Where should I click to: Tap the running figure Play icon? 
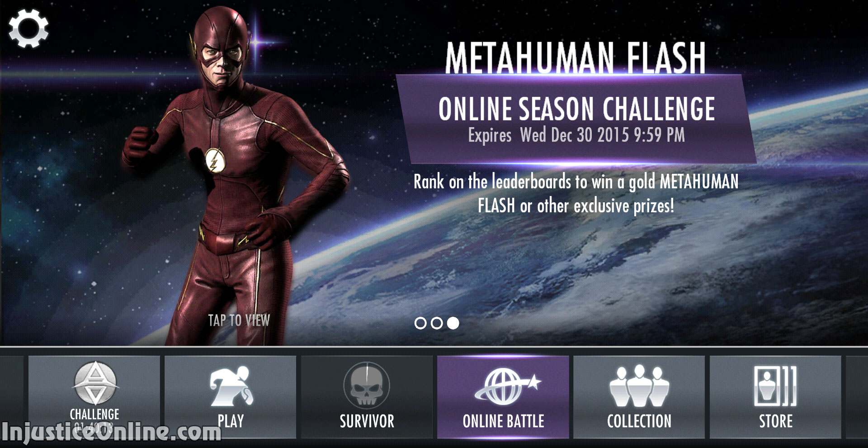pyautogui.click(x=231, y=386)
